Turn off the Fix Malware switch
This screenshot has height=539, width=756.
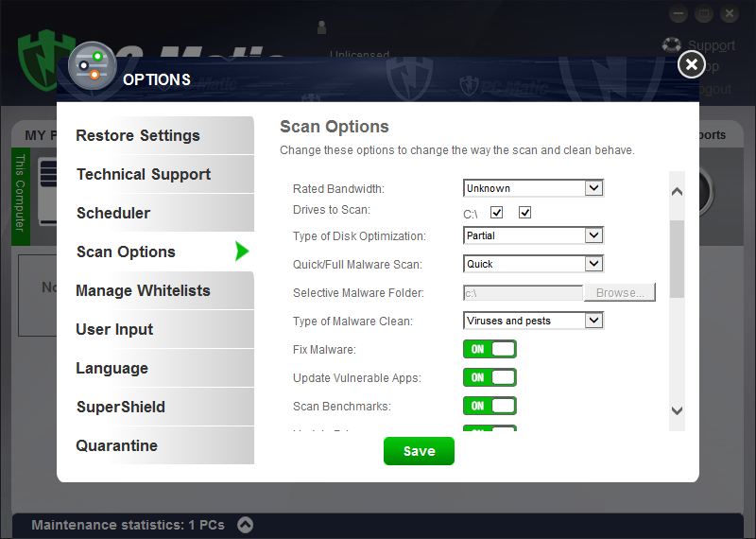[490, 349]
